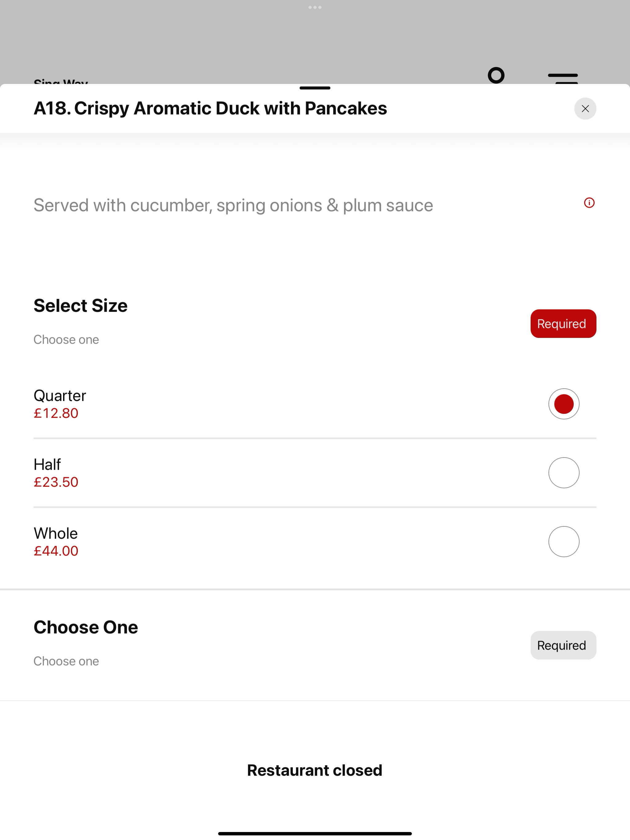Open the allergen info icon
Viewport: 630px width, 840px height.
click(589, 203)
